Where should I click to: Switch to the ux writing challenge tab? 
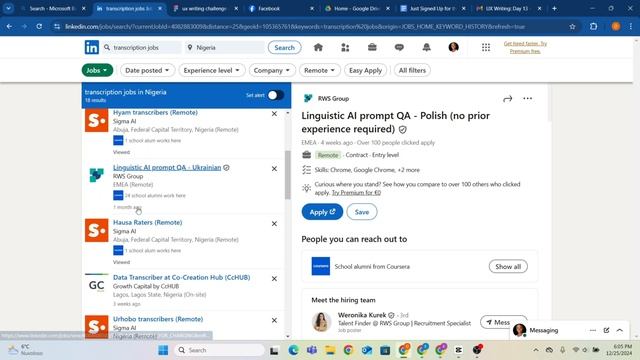(x=205, y=8)
